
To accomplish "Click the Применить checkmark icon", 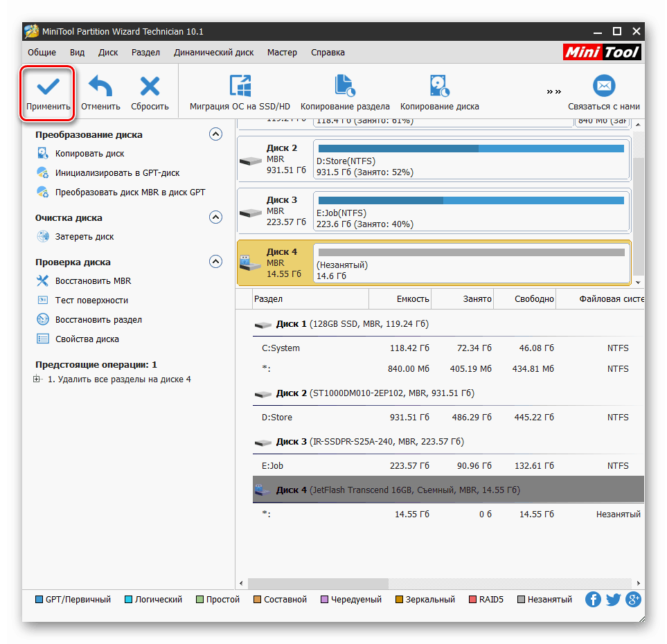I will click(48, 87).
